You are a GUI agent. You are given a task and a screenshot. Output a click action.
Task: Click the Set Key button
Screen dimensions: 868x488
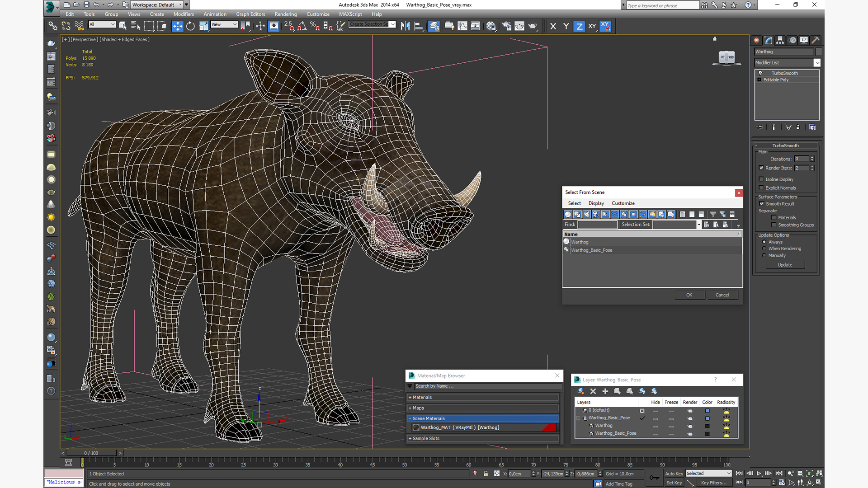pyautogui.click(x=674, y=483)
